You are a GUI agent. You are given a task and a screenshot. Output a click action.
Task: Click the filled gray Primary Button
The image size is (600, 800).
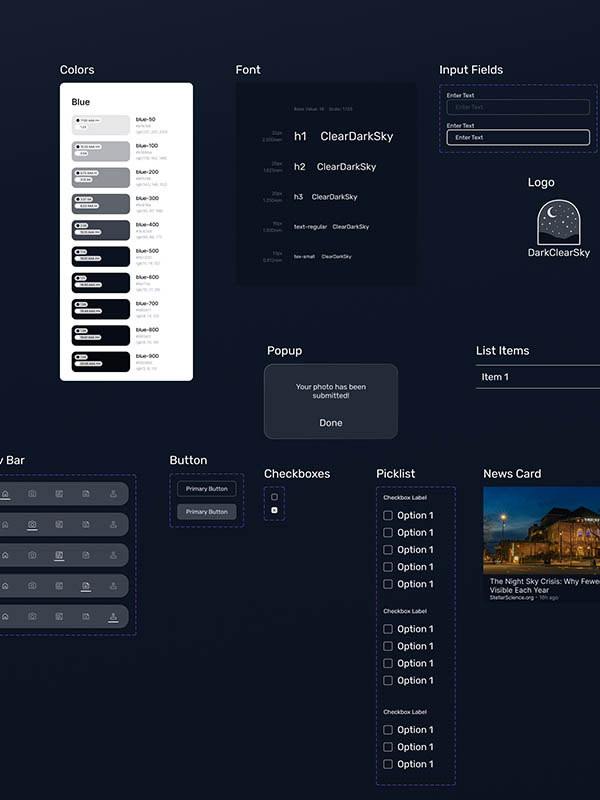coord(207,512)
